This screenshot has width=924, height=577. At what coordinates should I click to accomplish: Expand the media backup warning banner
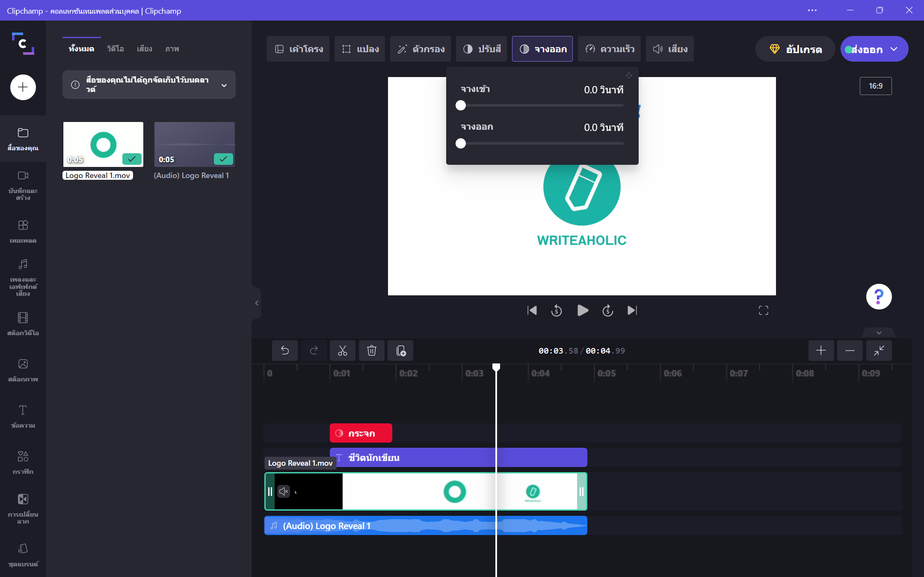click(x=224, y=85)
